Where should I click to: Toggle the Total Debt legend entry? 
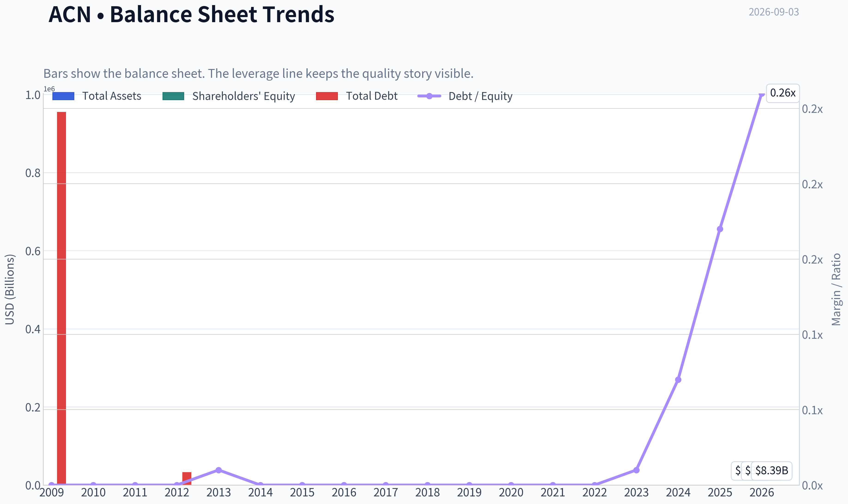[x=356, y=96]
